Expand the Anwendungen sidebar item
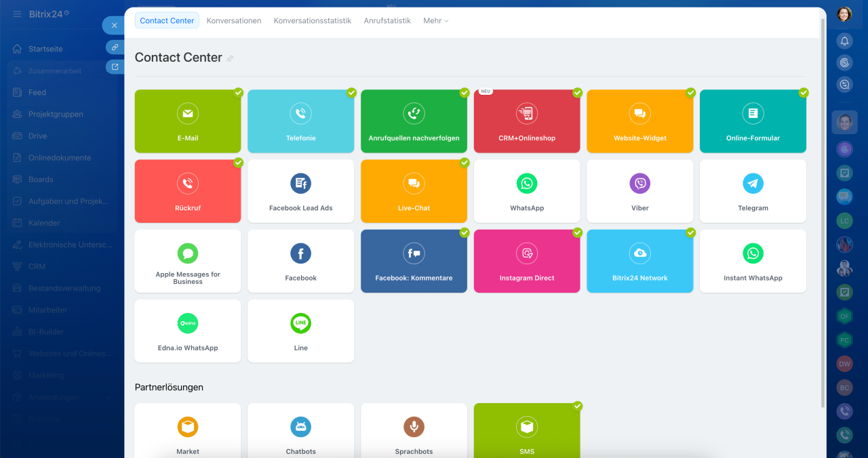 pyautogui.click(x=61, y=397)
